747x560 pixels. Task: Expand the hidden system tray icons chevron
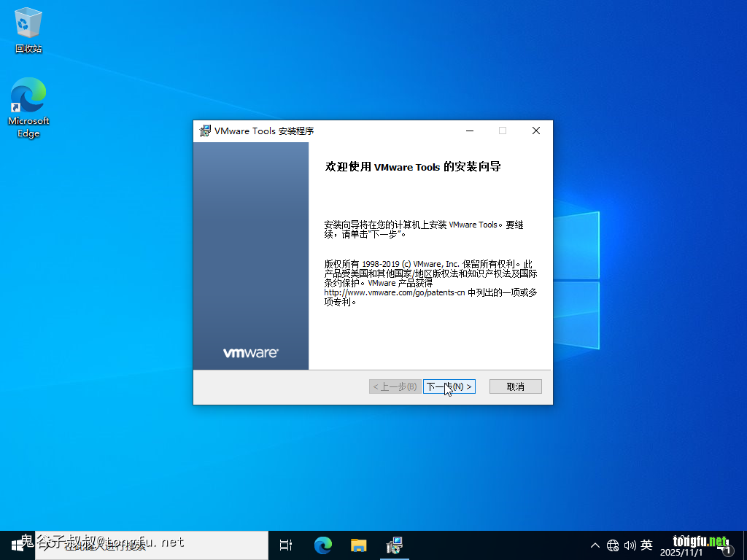pyautogui.click(x=595, y=545)
